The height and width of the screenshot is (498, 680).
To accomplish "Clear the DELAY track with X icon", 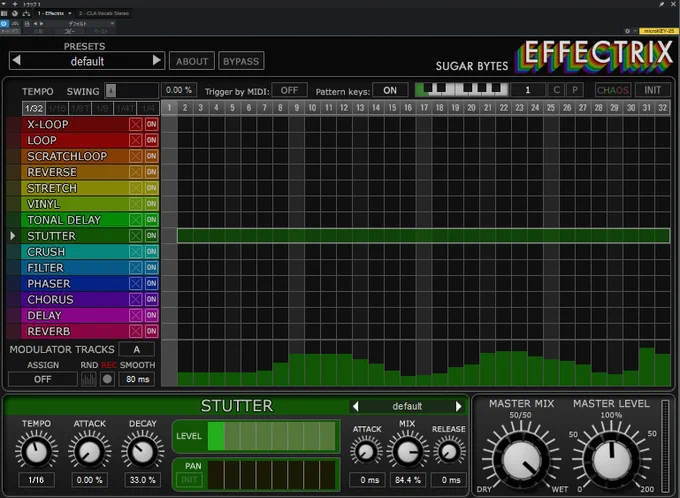I will tap(135, 315).
